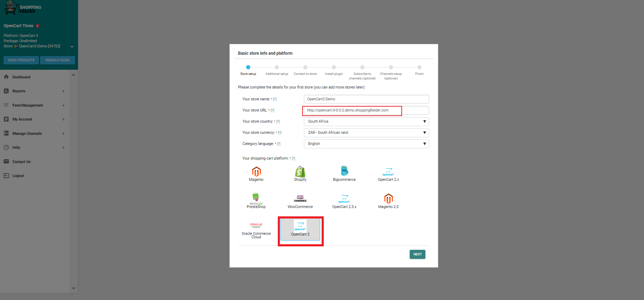Viewport: 644px width, 300px height.
Task: Click the Additional setup step marker
Action: pyautogui.click(x=277, y=67)
